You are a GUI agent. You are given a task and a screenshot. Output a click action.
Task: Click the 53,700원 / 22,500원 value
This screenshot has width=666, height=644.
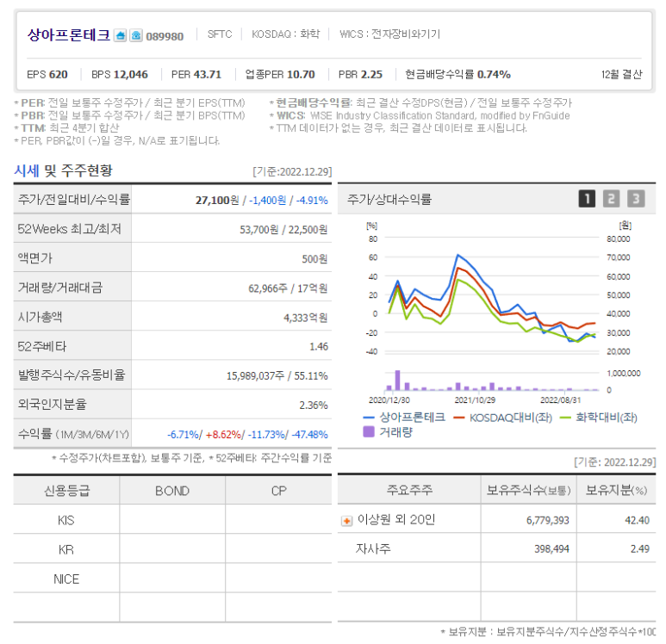point(283,230)
